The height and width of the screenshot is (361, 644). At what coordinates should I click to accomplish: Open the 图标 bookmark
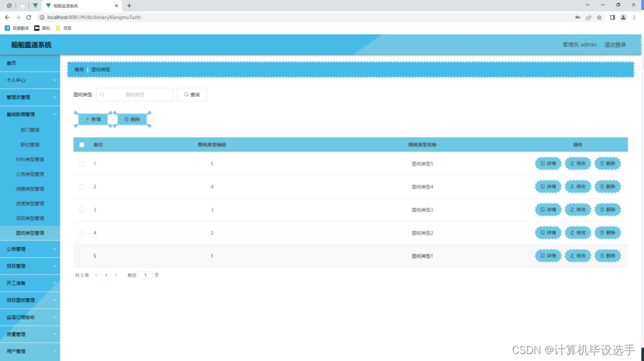[x=42, y=28]
